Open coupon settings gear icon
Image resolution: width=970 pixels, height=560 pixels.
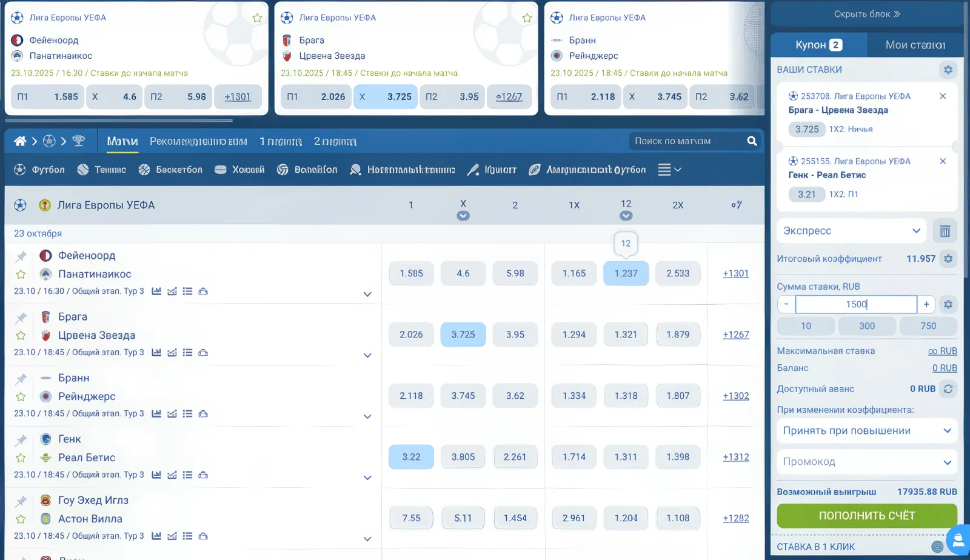pyautogui.click(x=948, y=70)
